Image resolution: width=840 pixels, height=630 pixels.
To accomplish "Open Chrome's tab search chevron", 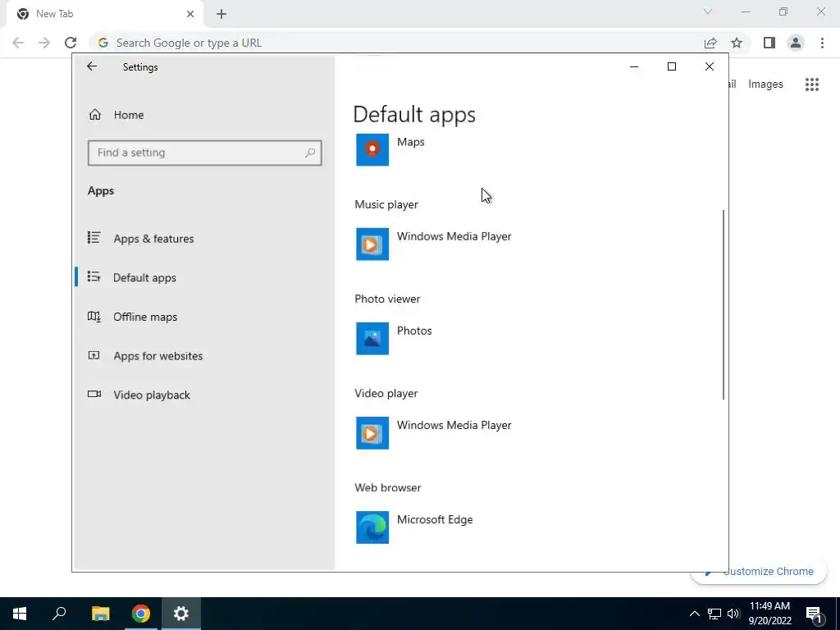I will pyautogui.click(x=708, y=11).
